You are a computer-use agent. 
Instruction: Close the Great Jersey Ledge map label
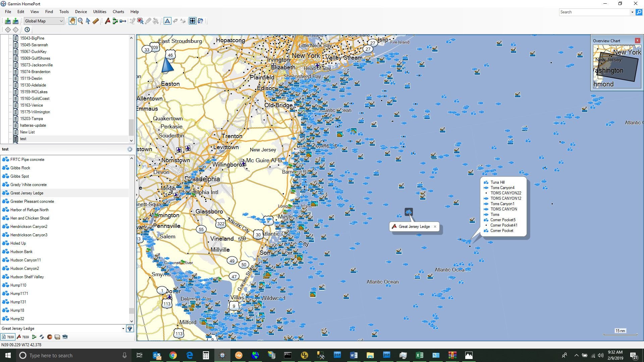click(435, 227)
